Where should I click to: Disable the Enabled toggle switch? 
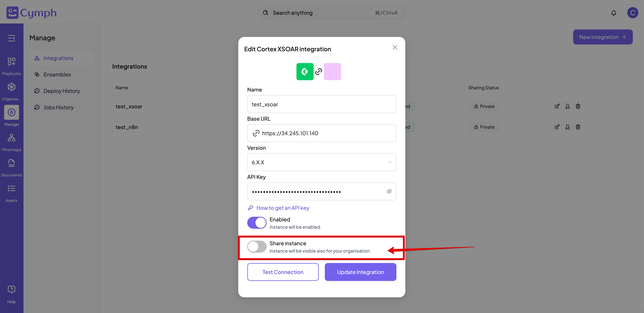(x=257, y=223)
